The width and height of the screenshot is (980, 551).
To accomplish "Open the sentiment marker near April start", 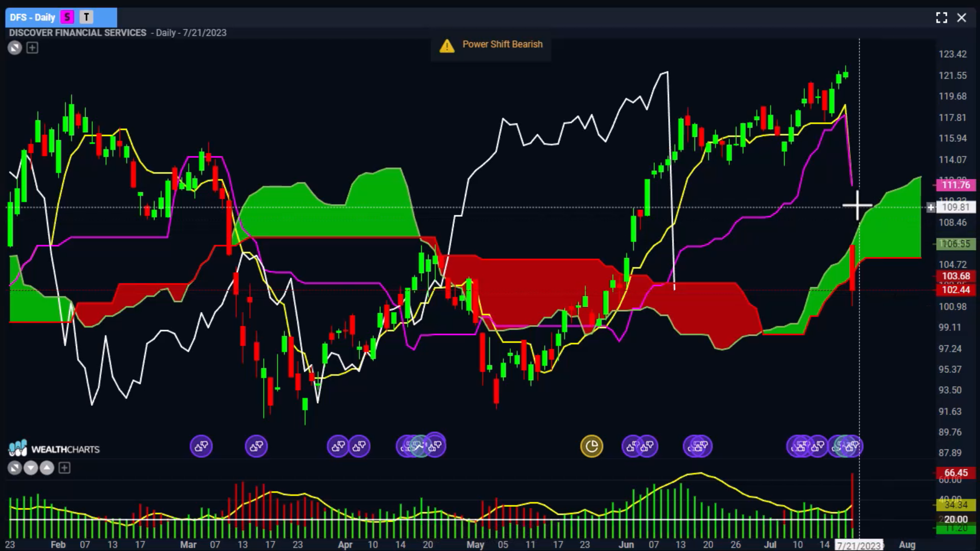I will click(359, 446).
